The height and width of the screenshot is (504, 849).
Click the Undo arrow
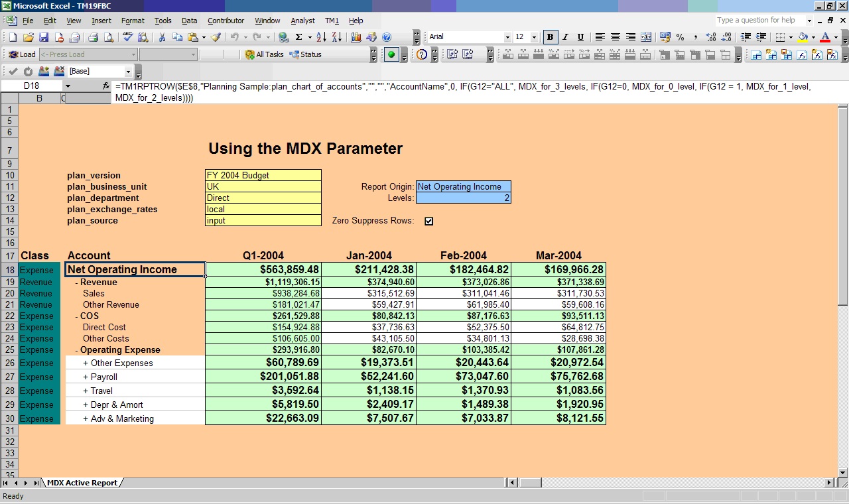click(234, 37)
